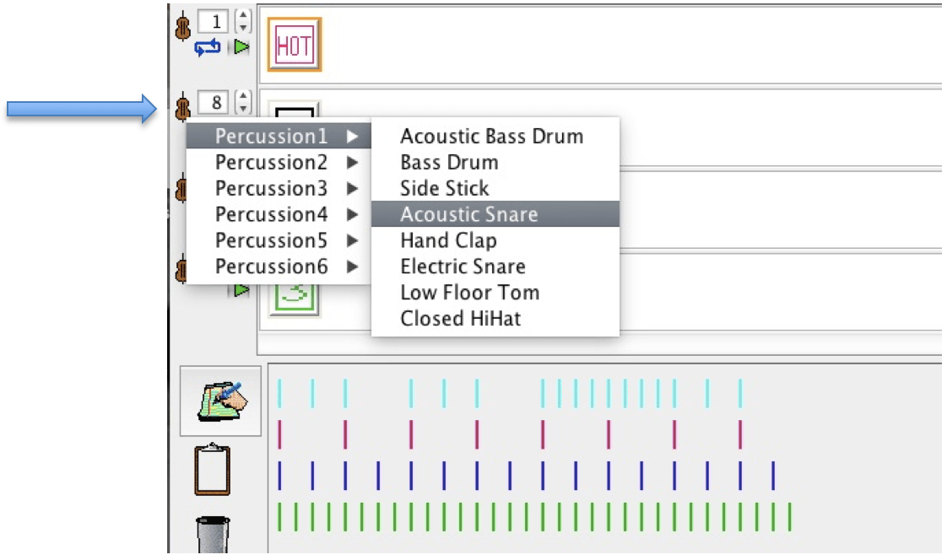Toggle the blue loop icon on track 1
Screen dimensions: 947x560
208,48
